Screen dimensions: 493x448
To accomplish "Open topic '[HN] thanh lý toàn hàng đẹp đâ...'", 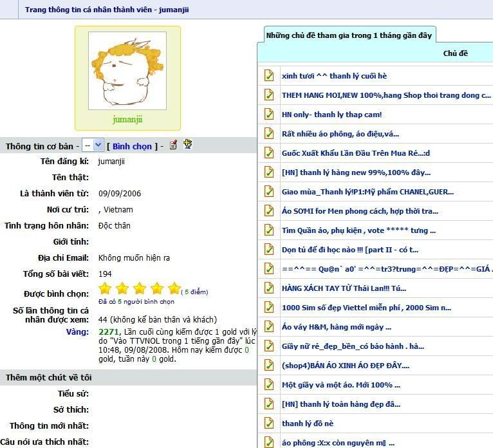I will pyautogui.click(x=341, y=404).
